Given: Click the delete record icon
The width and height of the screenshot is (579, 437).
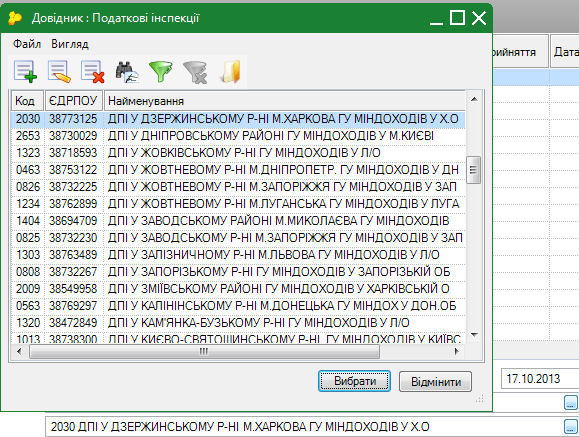Looking at the screenshot, I should point(92,71).
